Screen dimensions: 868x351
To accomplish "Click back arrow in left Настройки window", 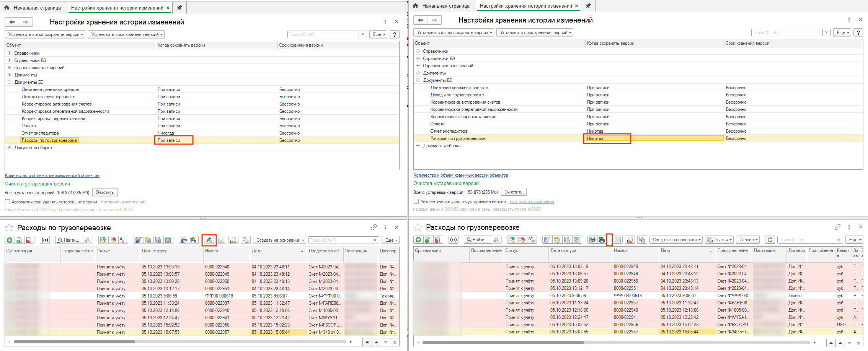I will [x=12, y=22].
